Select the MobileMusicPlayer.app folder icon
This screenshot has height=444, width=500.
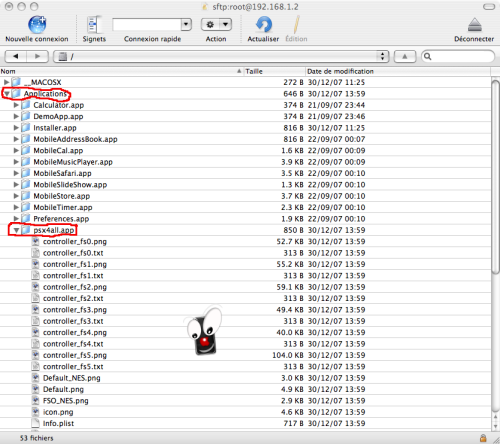pyautogui.click(x=26, y=162)
